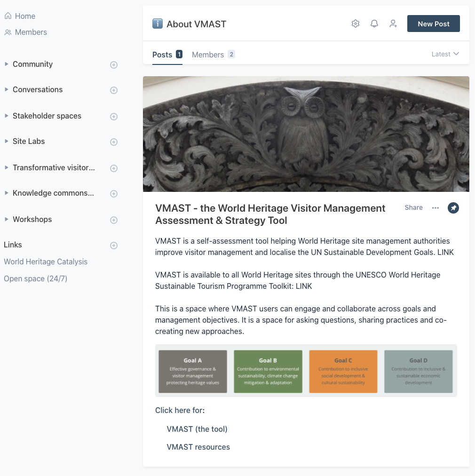
Task: Click the Members count badge 2
Action: click(x=231, y=55)
